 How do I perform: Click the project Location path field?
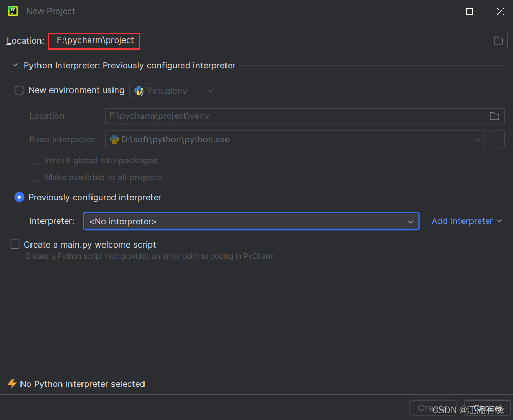(x=280, y=40)
